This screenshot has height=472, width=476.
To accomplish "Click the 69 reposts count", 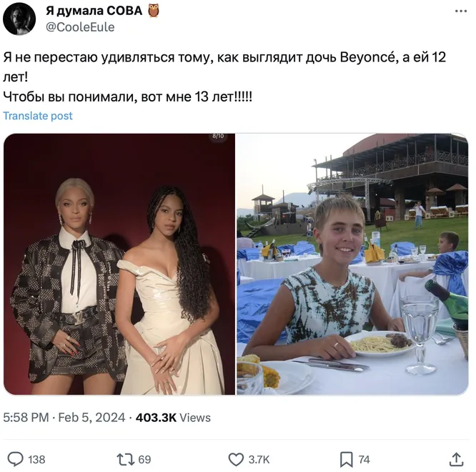I will coord(144,459).
